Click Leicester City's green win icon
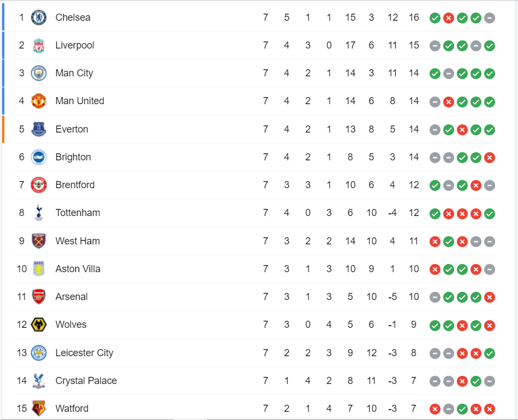518x420 pixels. point(489,353)
